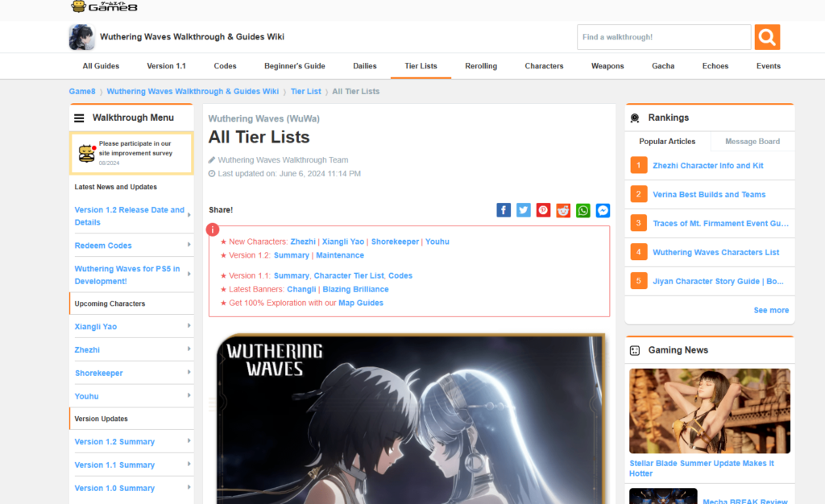This screenshot has height=504, width=825.
Task: Select the Popular Articles tab
Action: point(667,142)
